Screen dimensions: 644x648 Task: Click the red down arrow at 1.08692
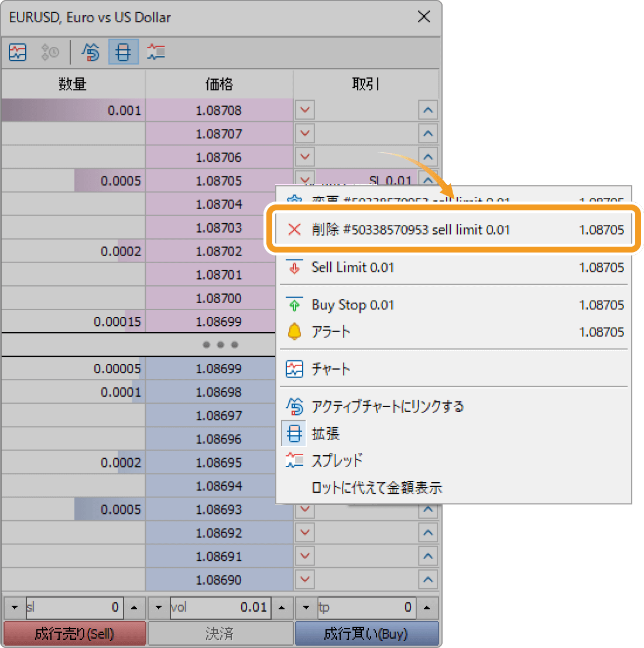305,532
